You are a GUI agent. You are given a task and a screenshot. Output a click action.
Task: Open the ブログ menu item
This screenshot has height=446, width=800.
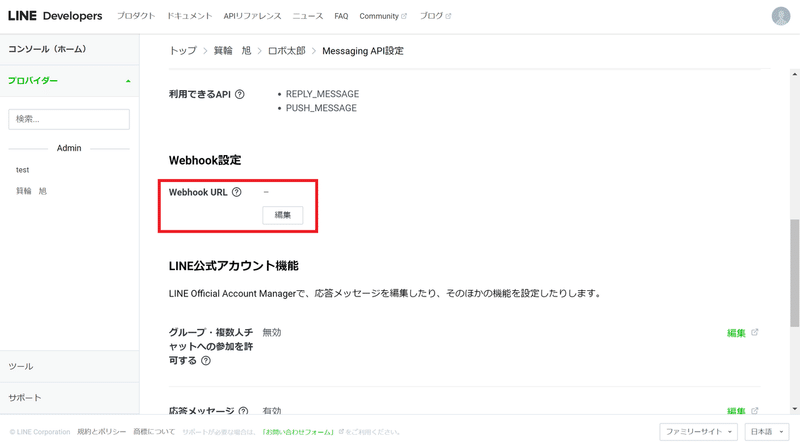[431, 16]
